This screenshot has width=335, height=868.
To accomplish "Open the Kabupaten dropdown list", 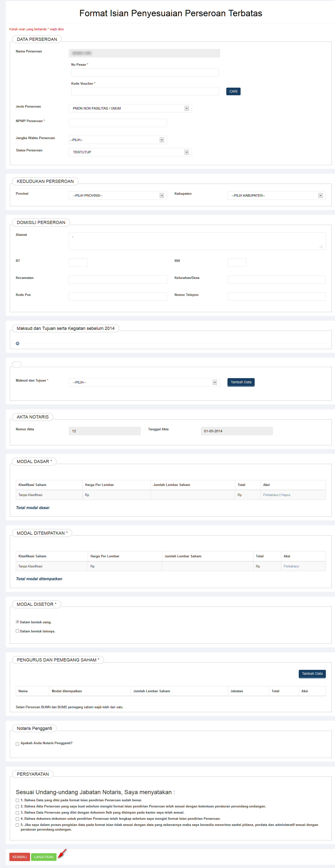I will pos(276,195).
